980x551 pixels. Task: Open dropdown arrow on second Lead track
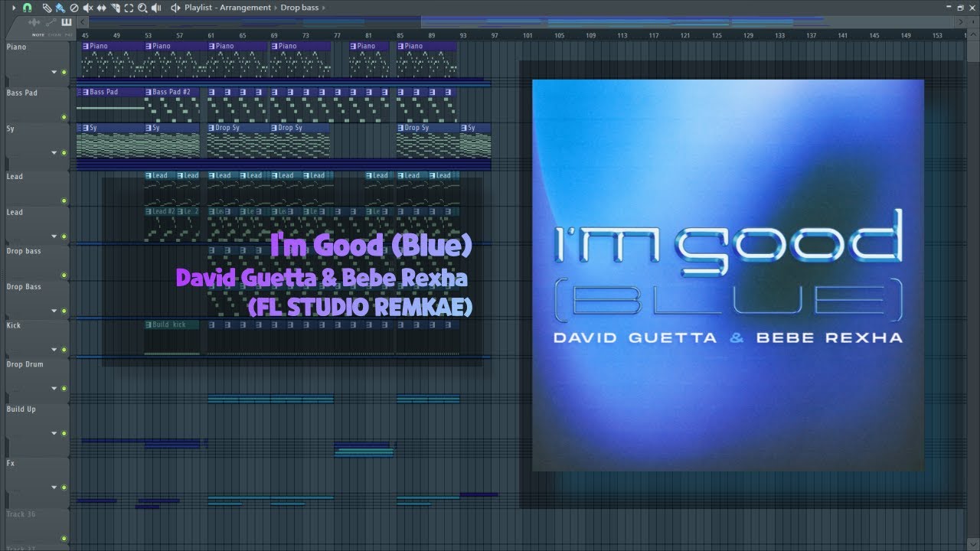pos(54,236)
